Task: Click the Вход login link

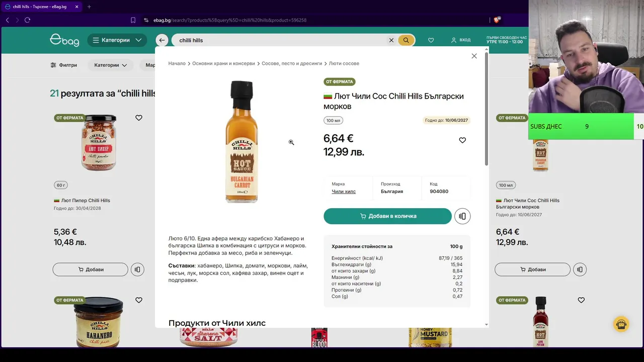Action: [461, 40]
